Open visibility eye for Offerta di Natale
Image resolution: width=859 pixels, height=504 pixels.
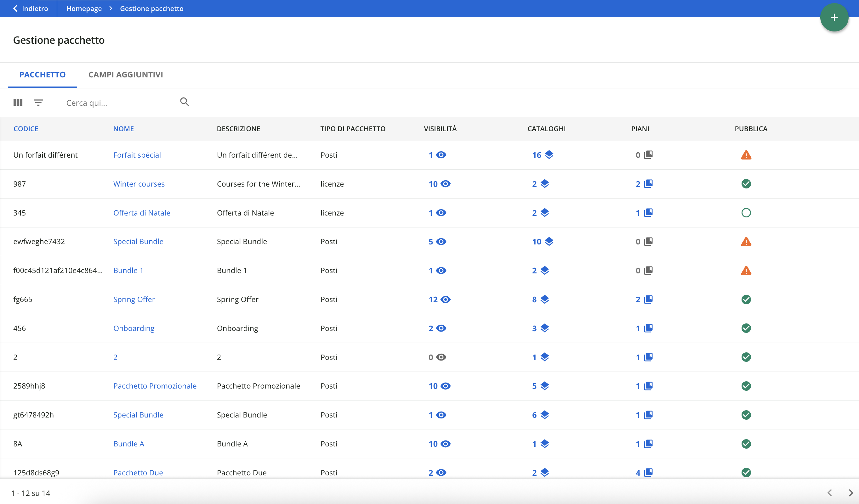tap(441, 213)
